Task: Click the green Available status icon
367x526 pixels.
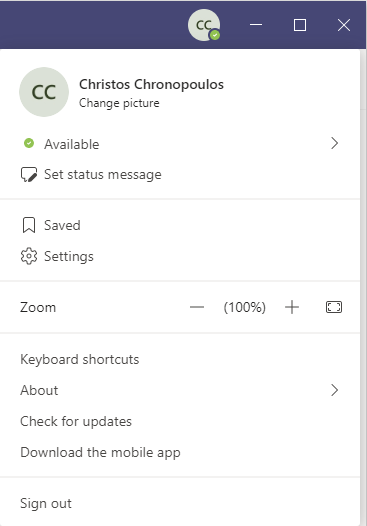Action: (29, 144)
